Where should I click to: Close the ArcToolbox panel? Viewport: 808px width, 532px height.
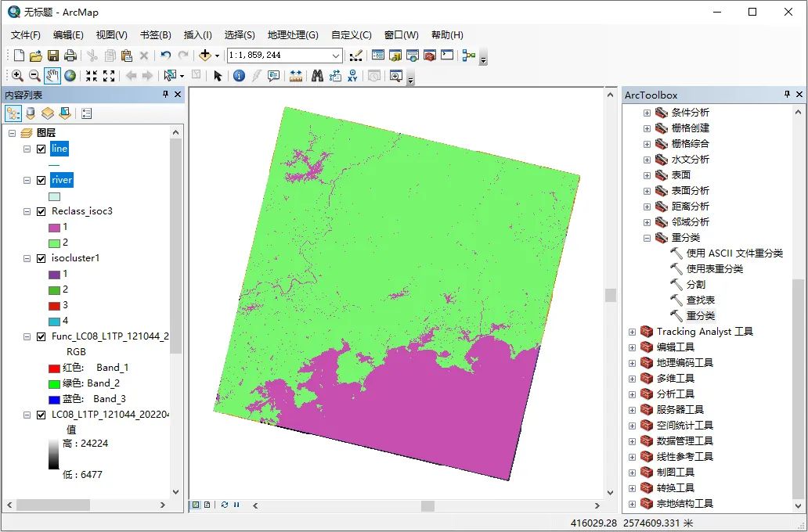point(799,94)
